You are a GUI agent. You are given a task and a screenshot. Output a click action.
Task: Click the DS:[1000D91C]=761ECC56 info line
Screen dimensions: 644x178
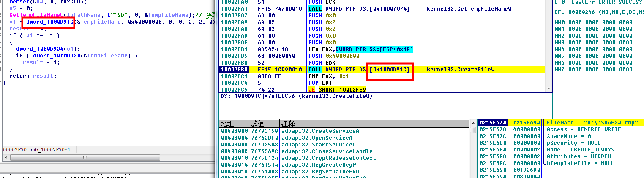click(297, 96)
